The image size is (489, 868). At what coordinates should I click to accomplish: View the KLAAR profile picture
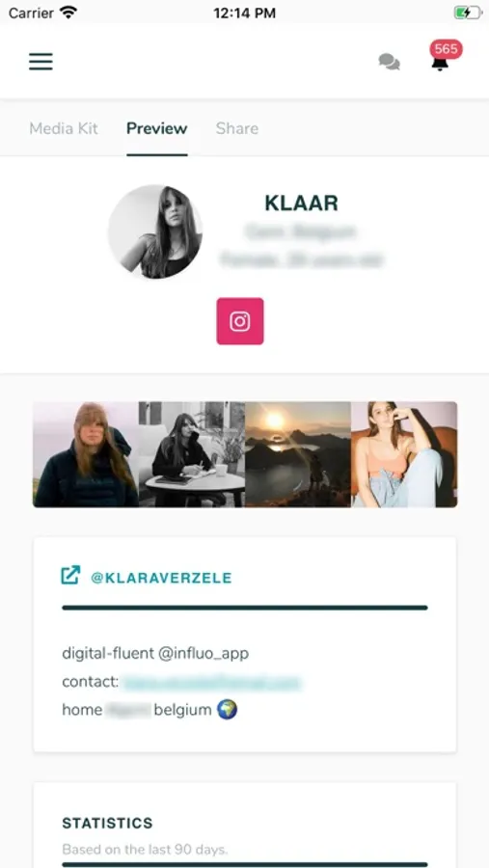(x=155, y=231)
